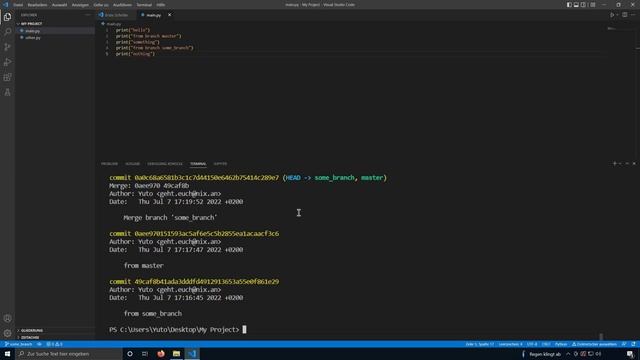Open the Ausführen menu
640x360 pixels.
click(122, 5)
